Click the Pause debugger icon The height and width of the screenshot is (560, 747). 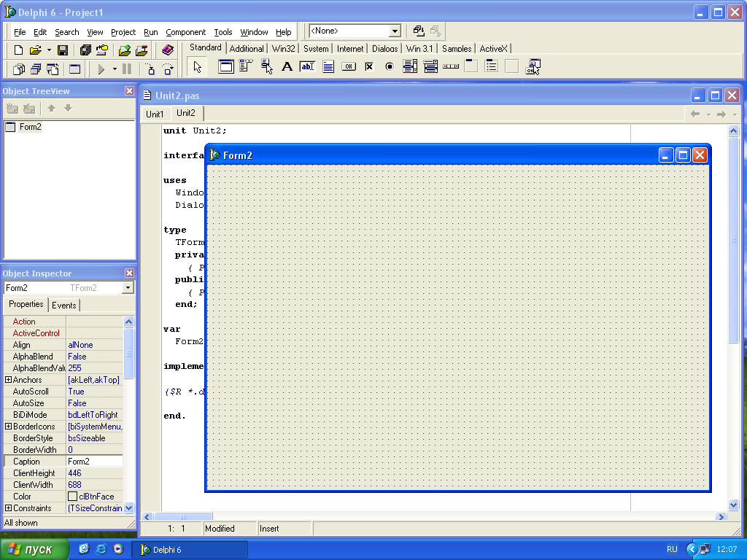click(x=127, y=69)
